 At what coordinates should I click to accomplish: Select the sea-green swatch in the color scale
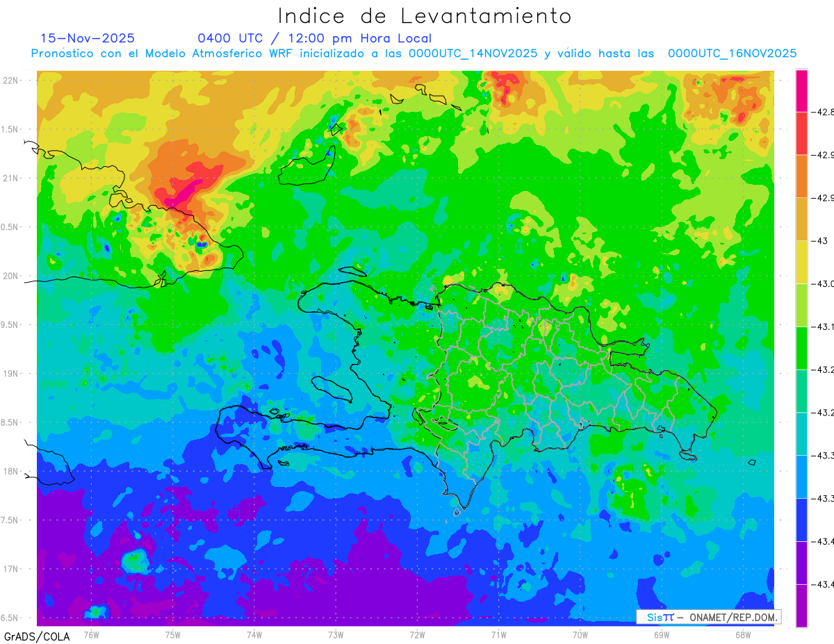click(801, 390)
